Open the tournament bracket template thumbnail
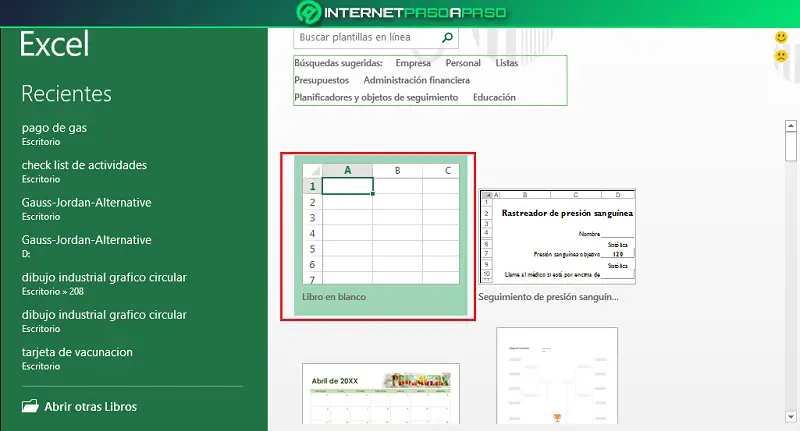800x431 pixels. 557,376
